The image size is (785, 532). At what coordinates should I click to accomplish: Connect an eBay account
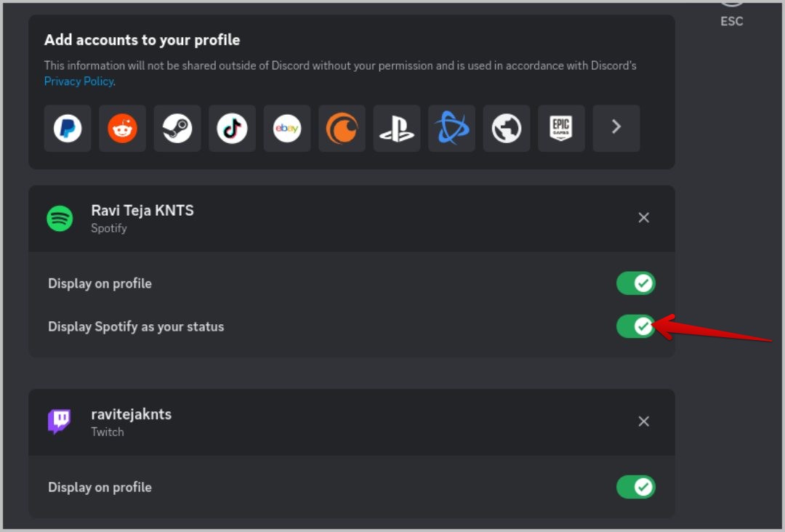coord(287,129)
